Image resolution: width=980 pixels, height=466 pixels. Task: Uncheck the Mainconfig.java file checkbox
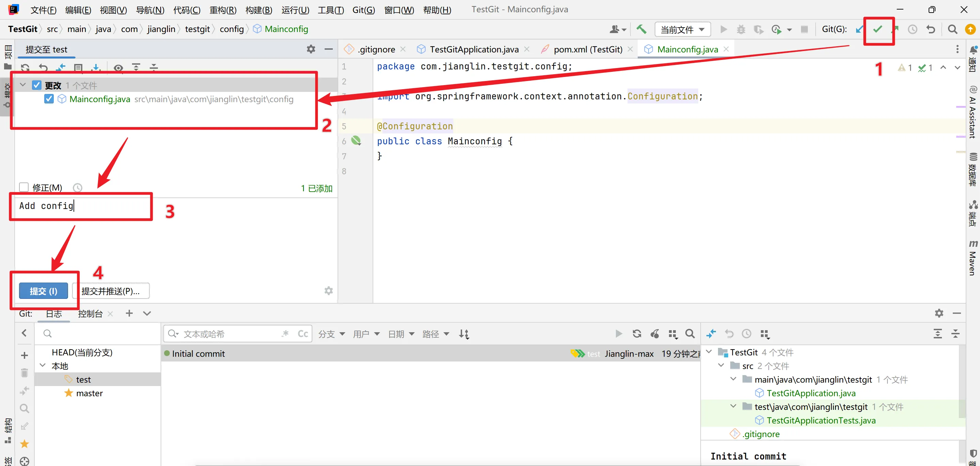pos(49,99)
